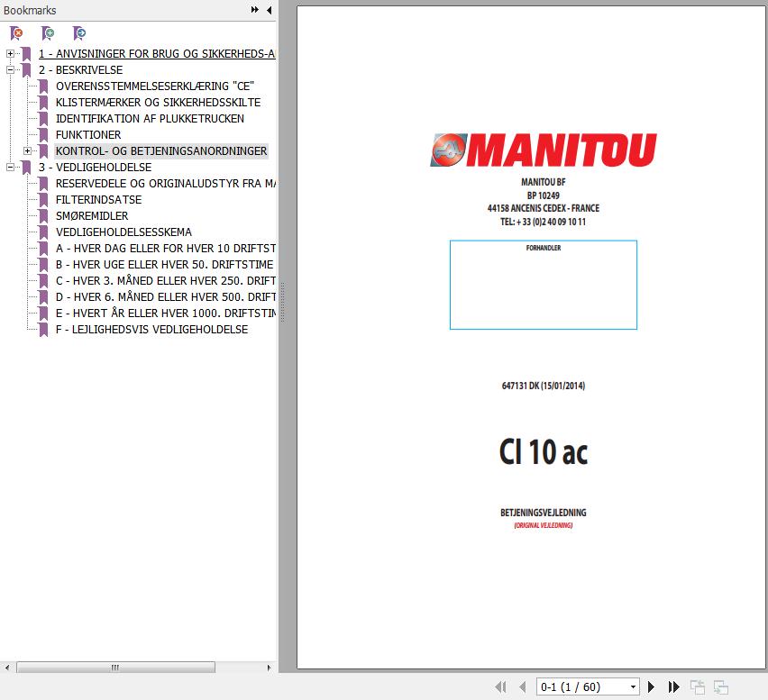Click the Bookmarks panel title

coord(30,10)
